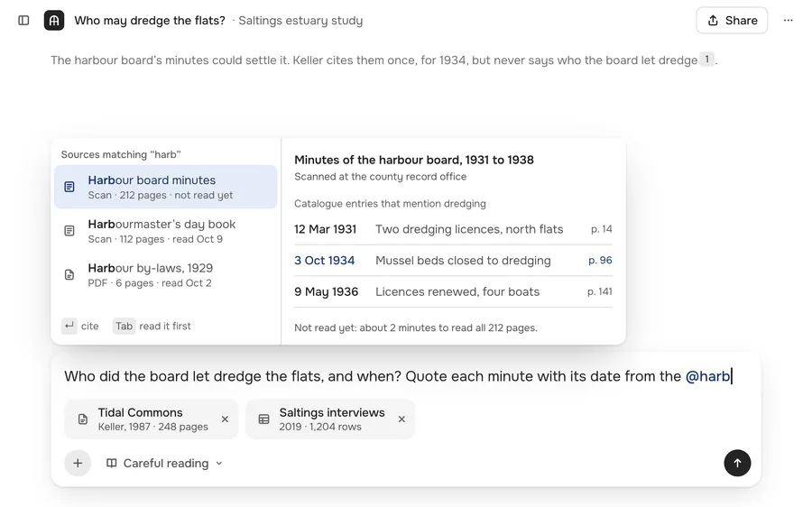Click the conversation title Who may dredge the flats?
Viewport: 812px width, 507px height.
pyautogui.click(x=150, y=20)
